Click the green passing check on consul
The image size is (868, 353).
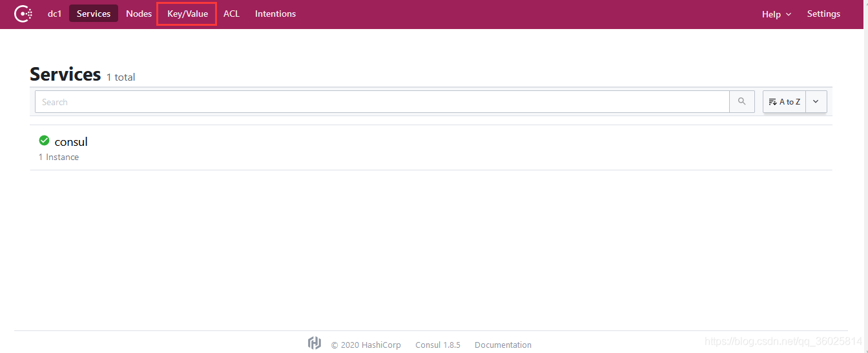tap(44, 141)
